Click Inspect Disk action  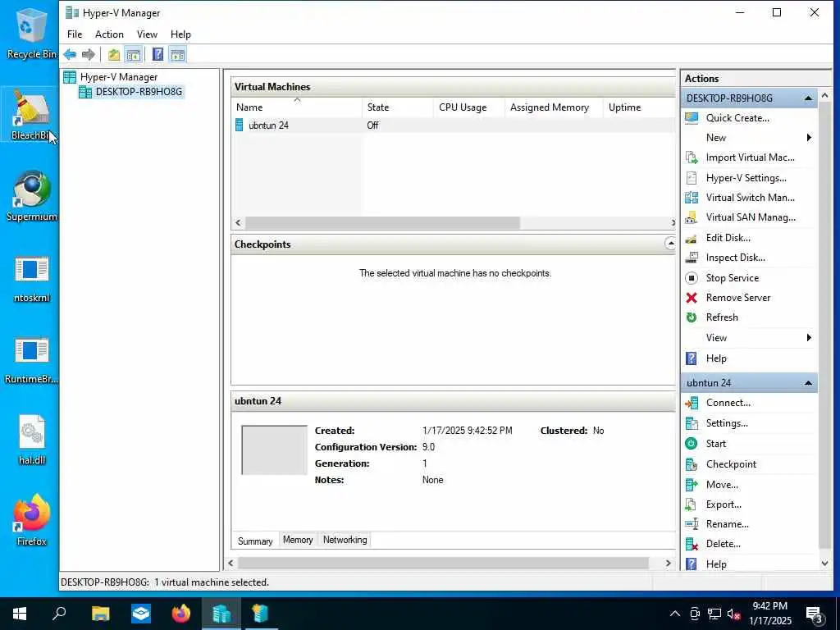(x=735, y=258)
